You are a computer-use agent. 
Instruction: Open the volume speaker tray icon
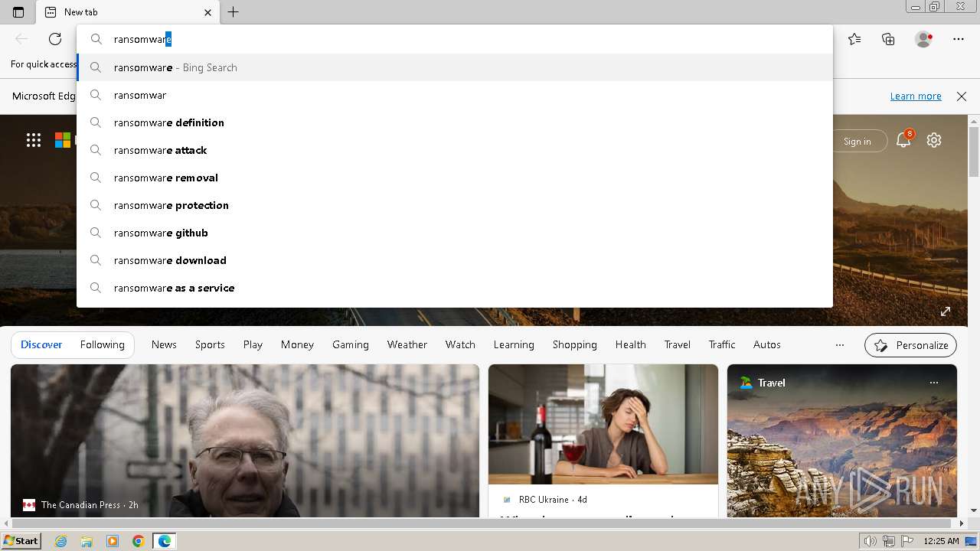[871, 541]
